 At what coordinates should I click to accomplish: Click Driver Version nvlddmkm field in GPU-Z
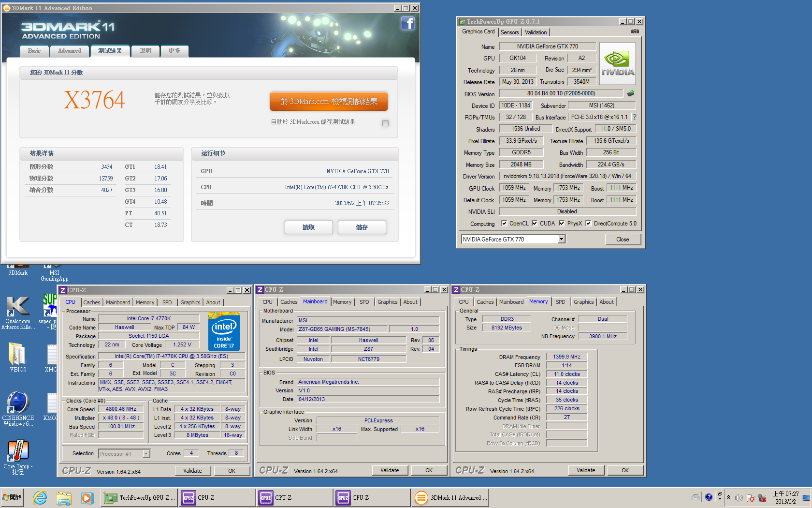[x=567, y=176]
